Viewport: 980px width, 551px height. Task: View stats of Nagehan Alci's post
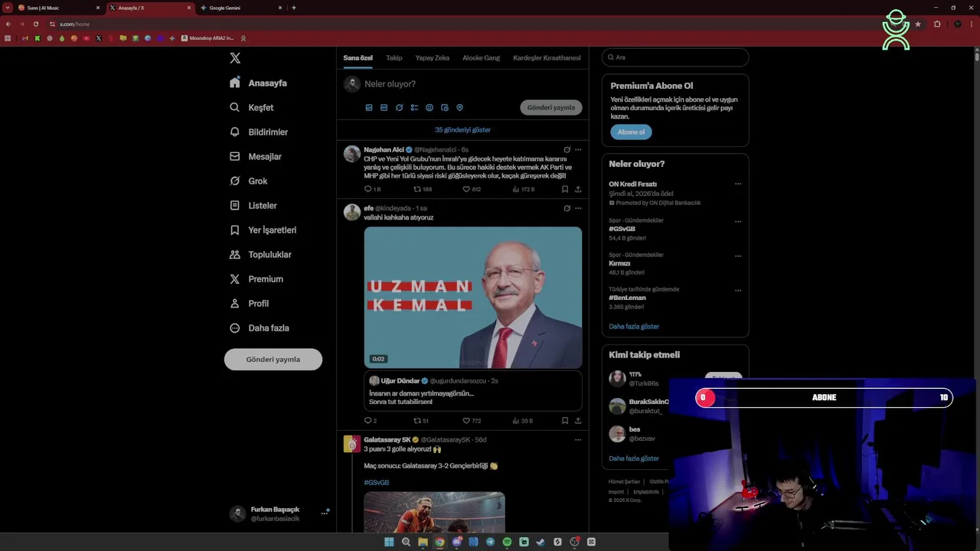[x=524, y=189]
